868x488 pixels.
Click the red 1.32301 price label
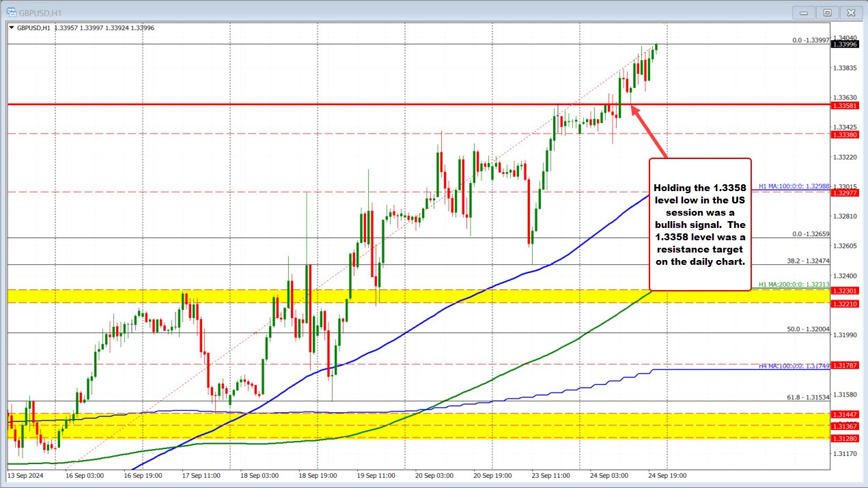coord(844,291)
